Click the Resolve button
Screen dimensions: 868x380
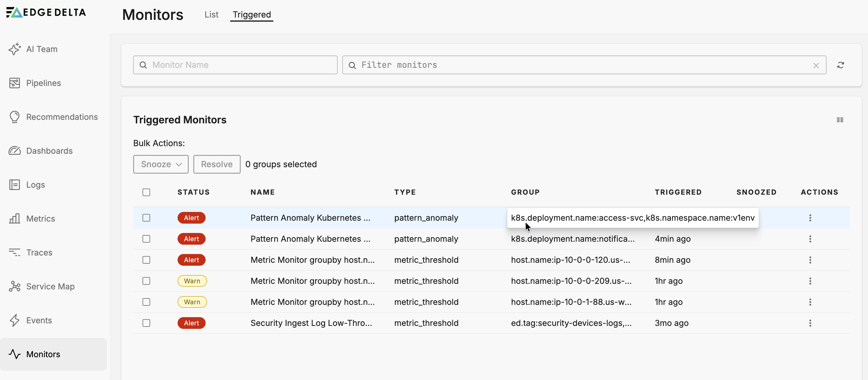(217, 164)
